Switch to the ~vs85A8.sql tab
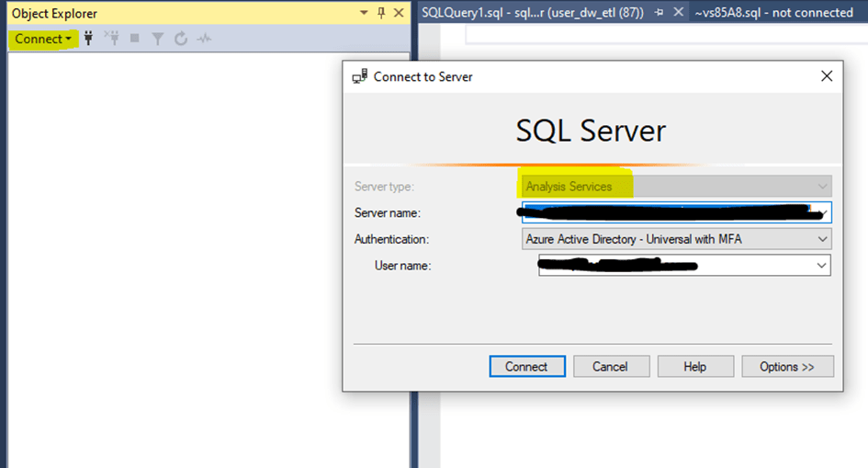The width and height of the screenshot is (868, 468). 774,13
